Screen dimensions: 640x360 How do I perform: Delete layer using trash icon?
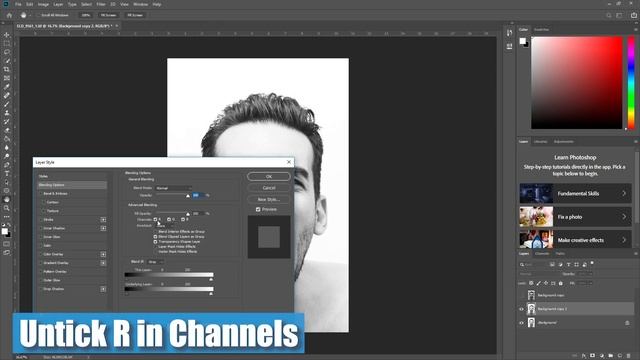[x=629, y=356]
